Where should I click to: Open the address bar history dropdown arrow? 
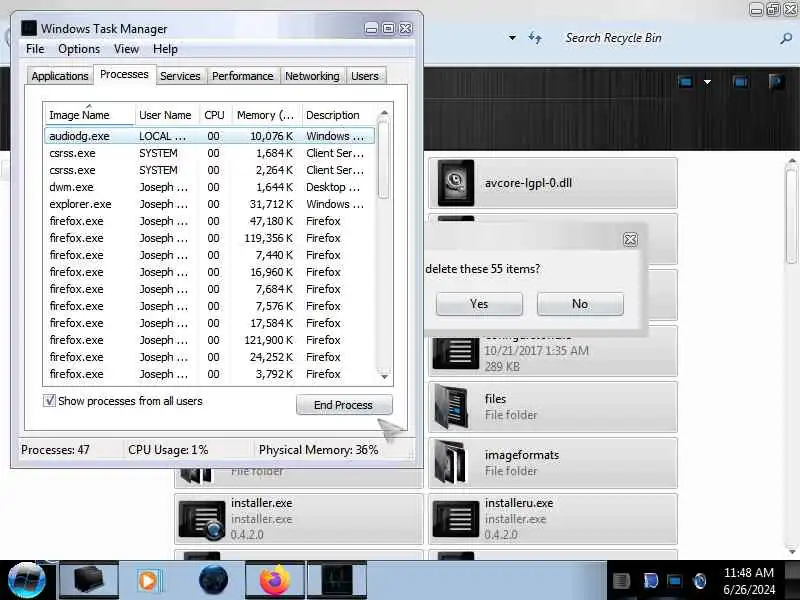click(512, 38)
